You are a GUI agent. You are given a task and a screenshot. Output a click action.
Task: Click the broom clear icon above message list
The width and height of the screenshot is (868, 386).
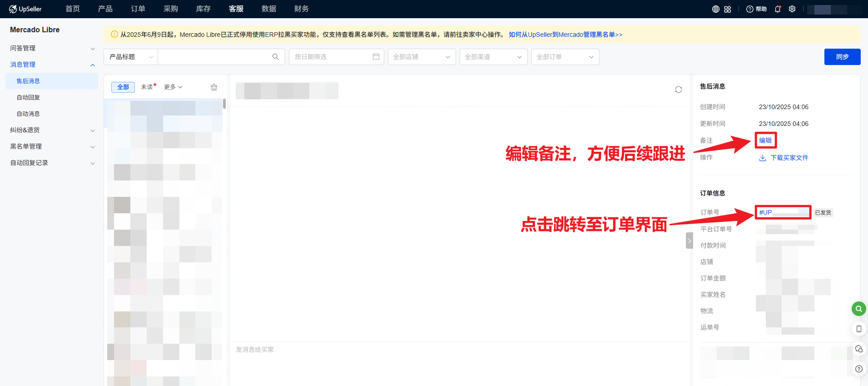214,87
